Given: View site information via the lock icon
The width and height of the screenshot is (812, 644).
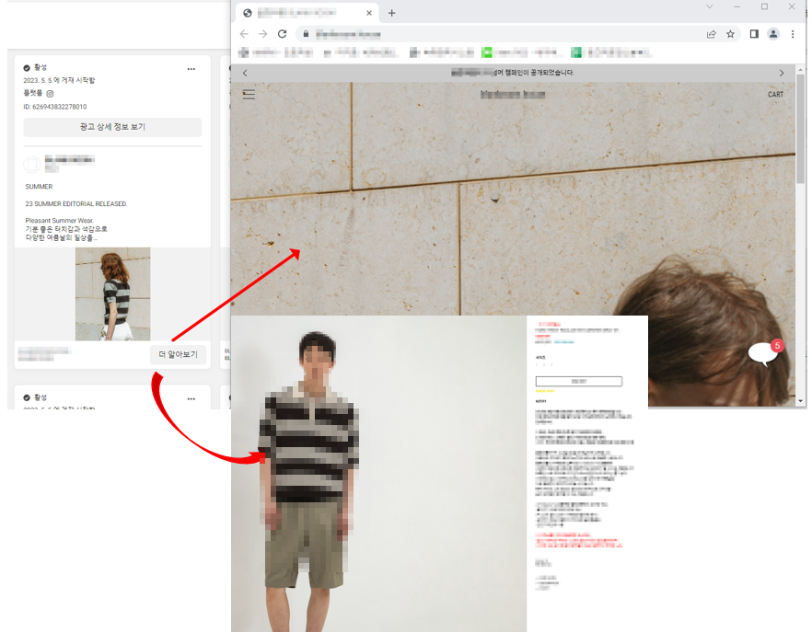Looking at the screenshot, I should coord(306,34).
